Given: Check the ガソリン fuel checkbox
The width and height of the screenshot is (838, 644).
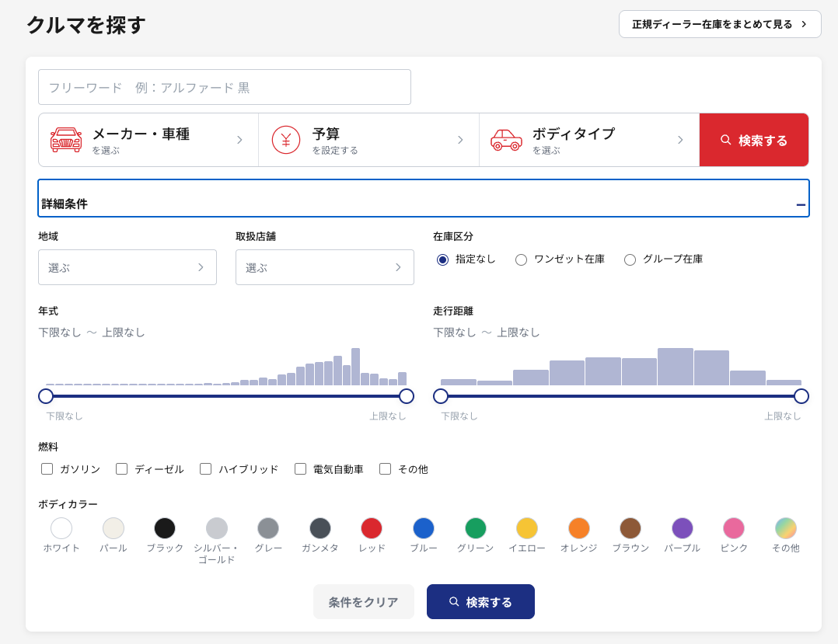Looking at the screenshot, I should [47, 469].
